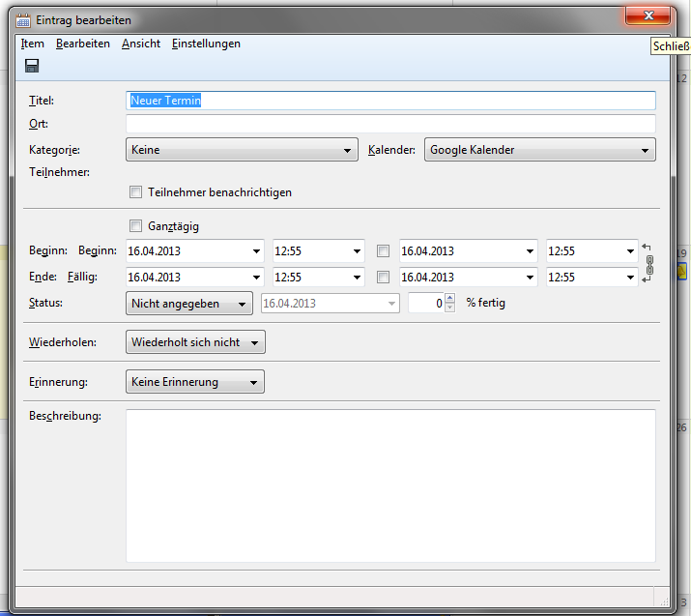Open the Erinnerung dropdown
Screen dimensions: 691x616
[195, 382]
